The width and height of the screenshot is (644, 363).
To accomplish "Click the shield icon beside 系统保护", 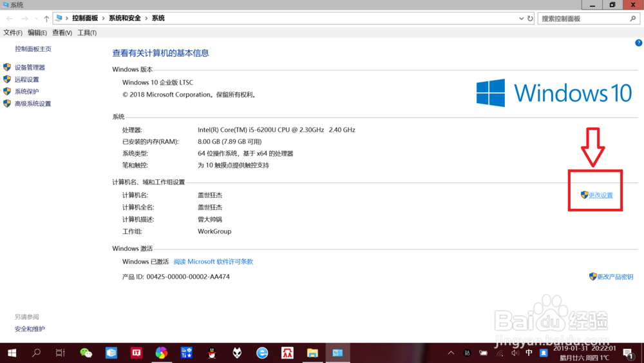I will coord(7,92).
